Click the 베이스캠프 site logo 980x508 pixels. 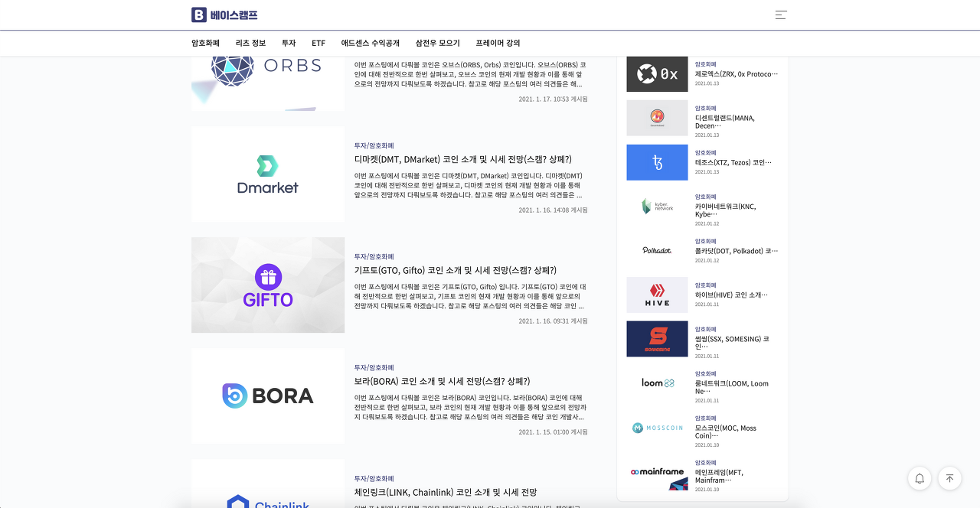(224, 15)
